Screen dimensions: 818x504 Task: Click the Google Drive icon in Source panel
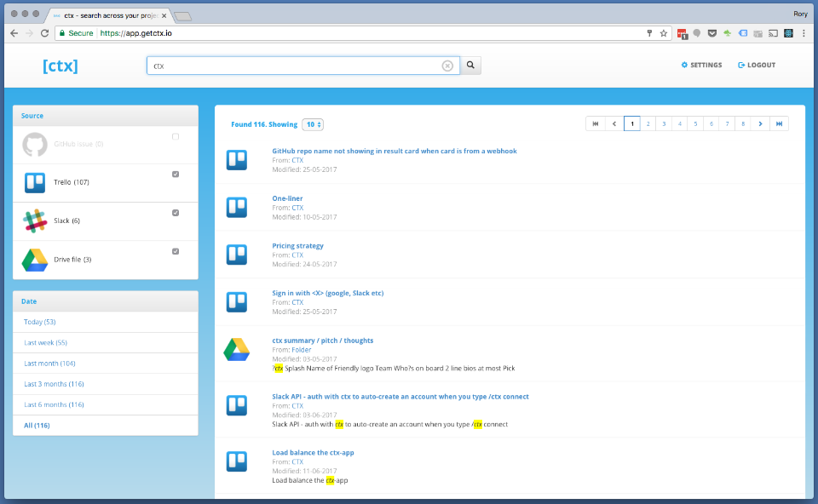[x=35, y=260]
